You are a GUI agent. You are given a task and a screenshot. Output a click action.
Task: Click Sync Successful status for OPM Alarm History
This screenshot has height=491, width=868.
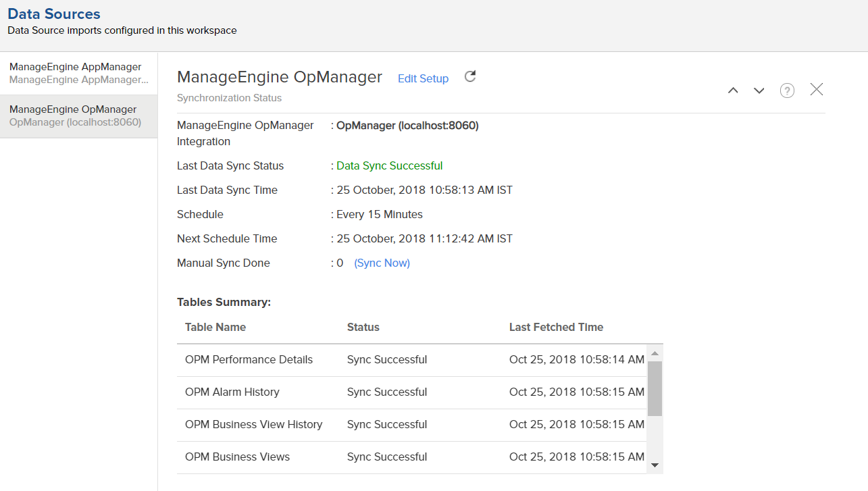[387, 392]
